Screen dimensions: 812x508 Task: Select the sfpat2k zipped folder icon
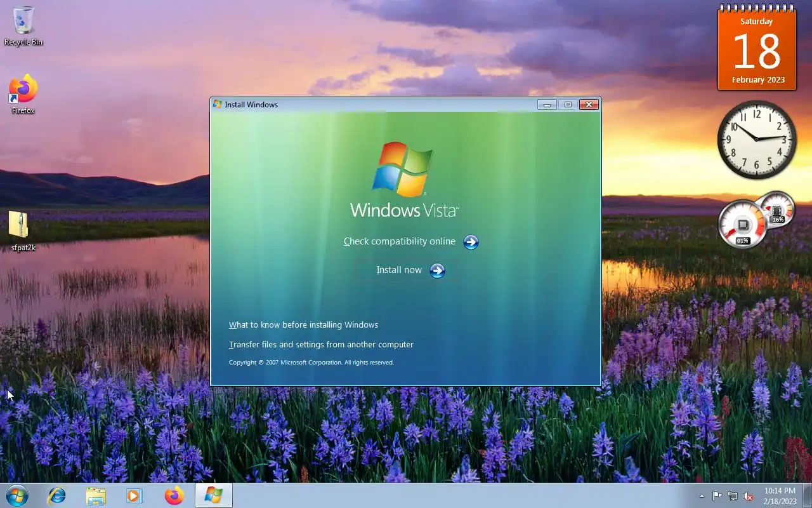click(x=23, y=231)
